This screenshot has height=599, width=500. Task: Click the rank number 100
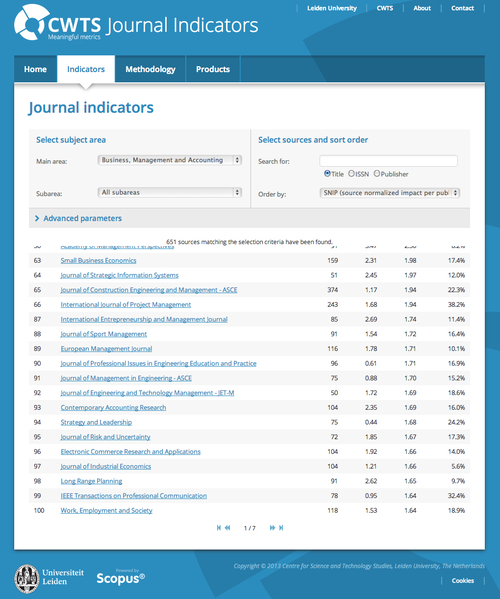tap(39, 510)
